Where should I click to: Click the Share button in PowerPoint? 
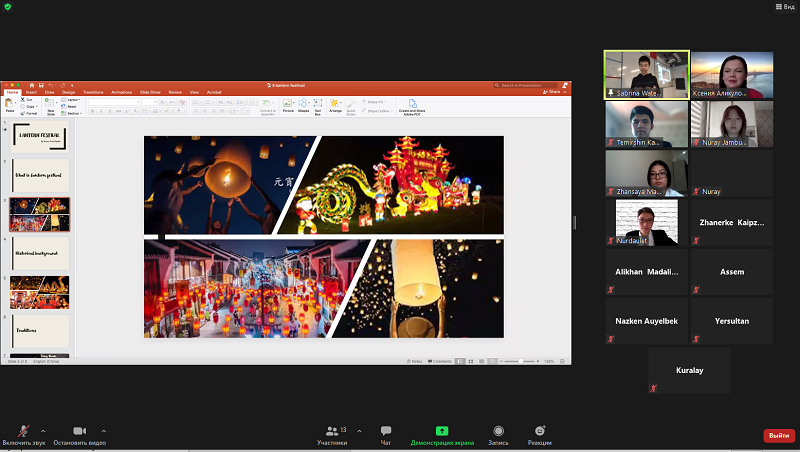(x=553, y=91)
